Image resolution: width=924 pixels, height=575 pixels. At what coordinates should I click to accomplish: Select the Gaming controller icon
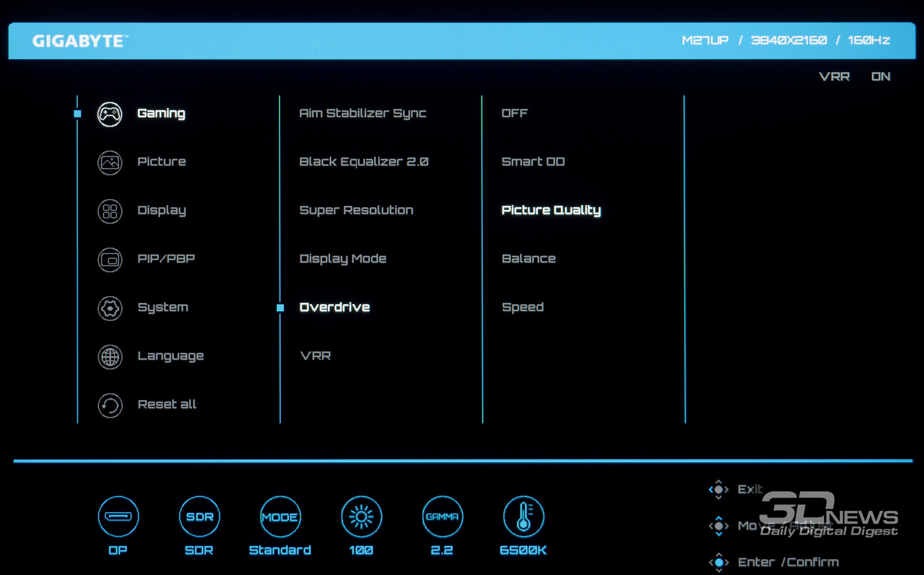tap(110, 114)
